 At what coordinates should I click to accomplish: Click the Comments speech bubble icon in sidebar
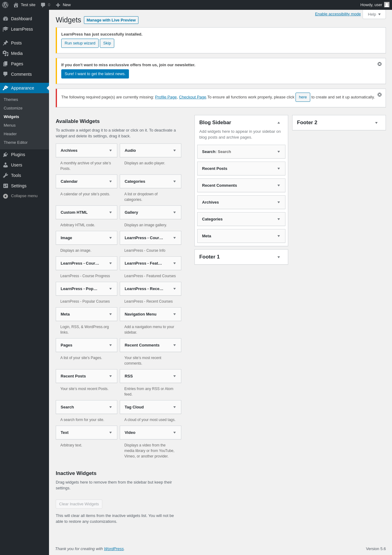tap(6, 74)
